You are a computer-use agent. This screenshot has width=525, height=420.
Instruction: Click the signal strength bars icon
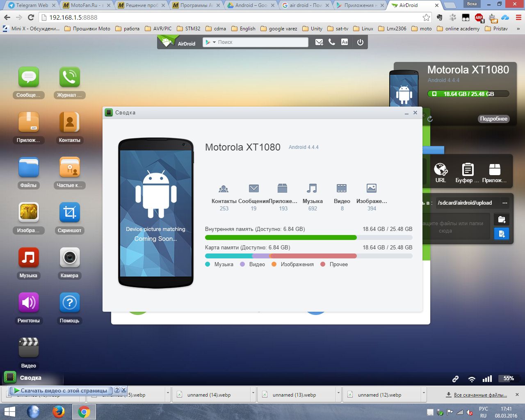[487, 379]
